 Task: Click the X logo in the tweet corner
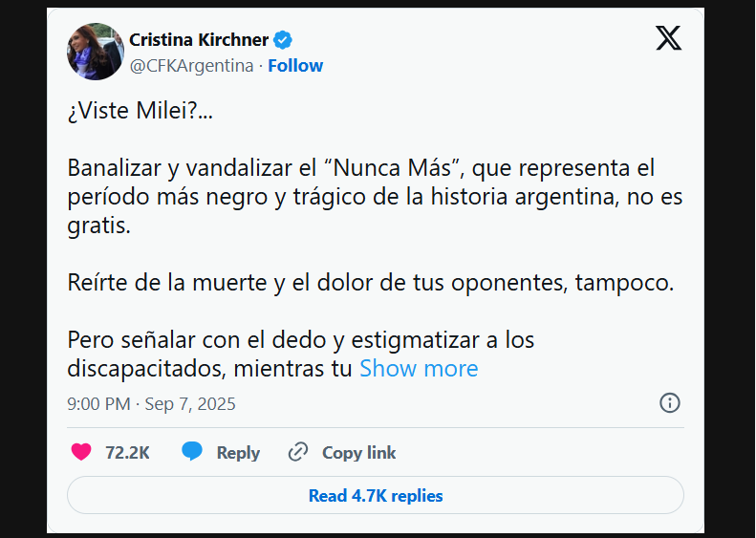(668, 38)
